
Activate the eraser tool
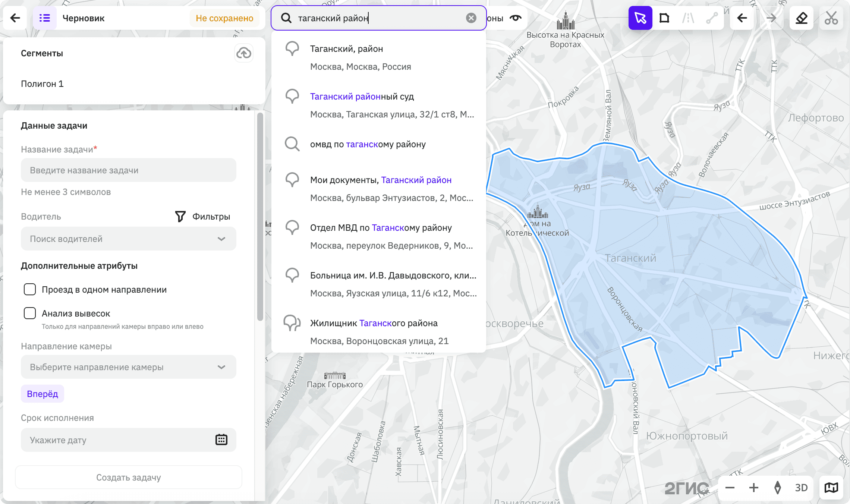point(802,18)
